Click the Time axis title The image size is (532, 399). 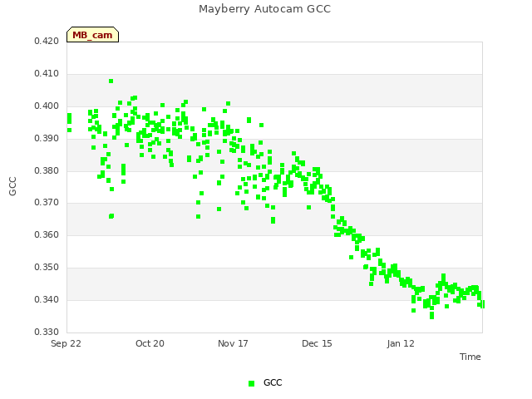[470, 357]
